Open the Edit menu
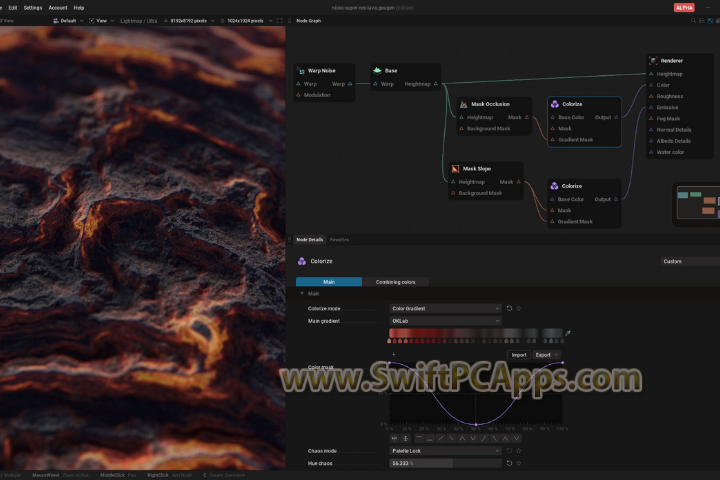This screenshot has height=480, width=720. [13, 8]
